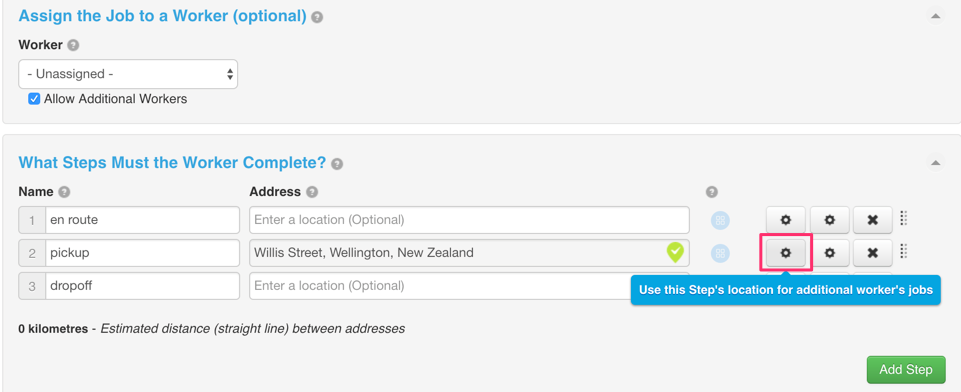The image size is (961, 392).
Task: Remove the en route step with X button
Action: click(873, 219)
